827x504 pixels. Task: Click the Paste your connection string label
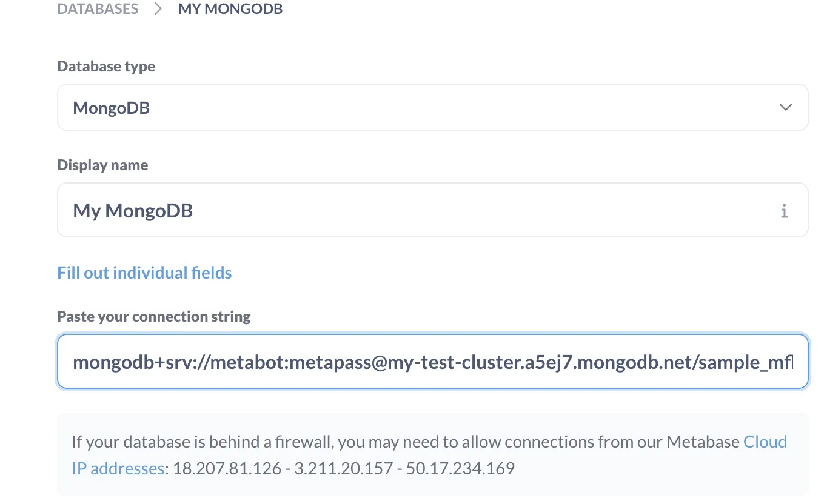click(153, 316)
